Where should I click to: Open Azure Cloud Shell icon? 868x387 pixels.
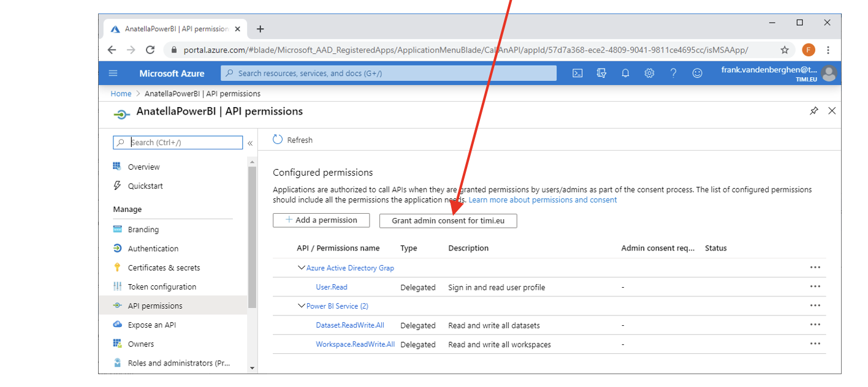[577, 73]
